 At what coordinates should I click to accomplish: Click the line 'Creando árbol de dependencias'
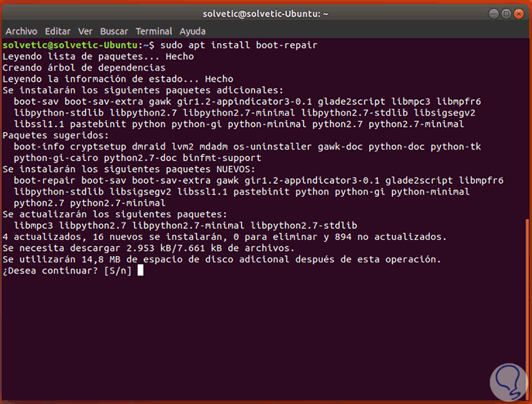coord(84,68)
